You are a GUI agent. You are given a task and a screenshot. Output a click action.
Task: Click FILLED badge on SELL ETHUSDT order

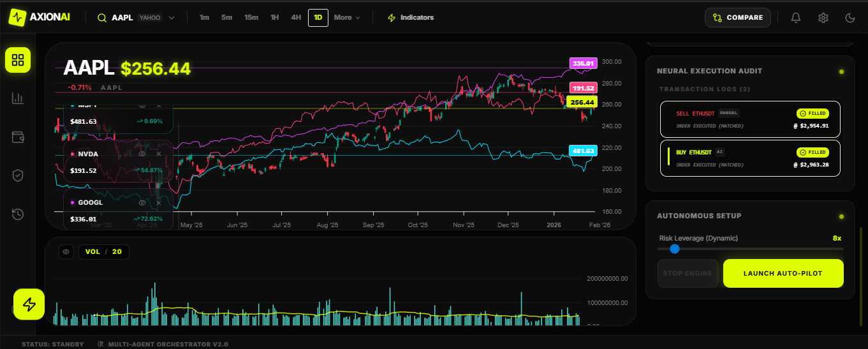[x=813, y=114]
